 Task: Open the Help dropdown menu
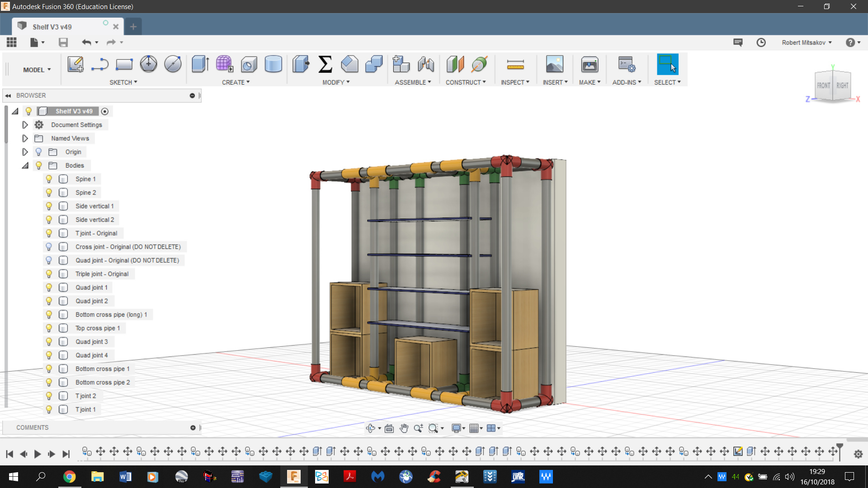[x=853, y=42]
